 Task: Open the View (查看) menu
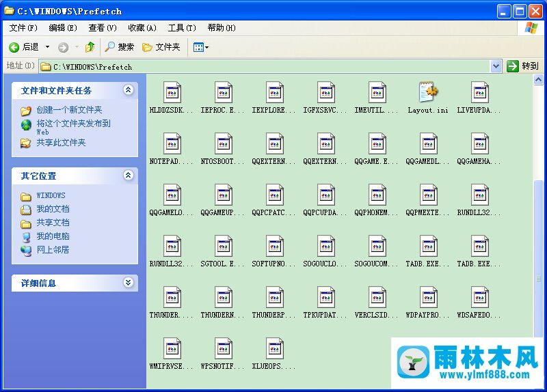tap(102, 28)
